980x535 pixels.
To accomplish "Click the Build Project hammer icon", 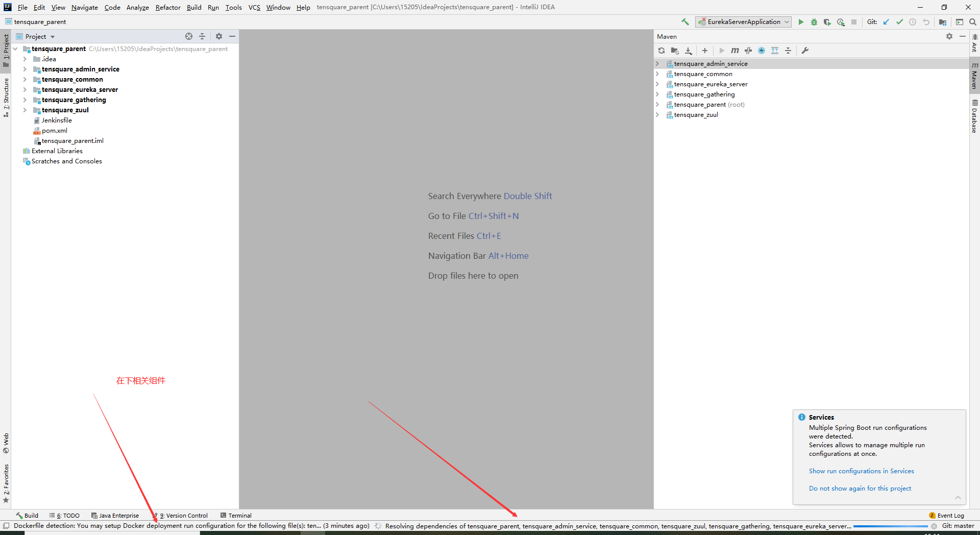I will click(685, 22).
